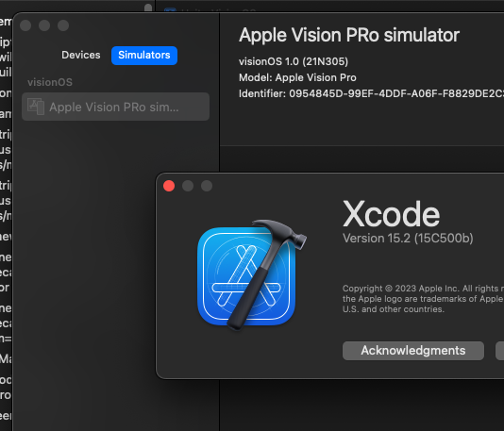Close the About Xcode window
This screenshot has height=431, width=504.
pyautogui.click(x=169, y=186)
